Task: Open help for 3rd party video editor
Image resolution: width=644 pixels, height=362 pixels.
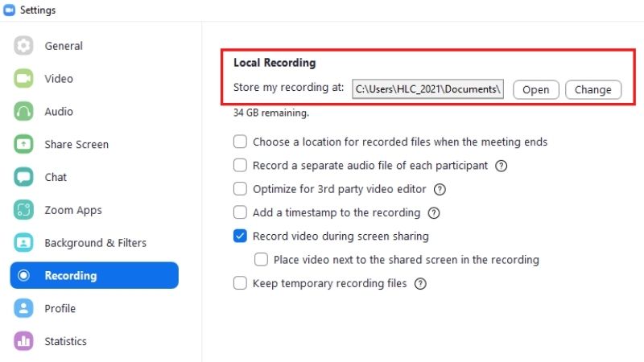Action: tap(440, 189)
